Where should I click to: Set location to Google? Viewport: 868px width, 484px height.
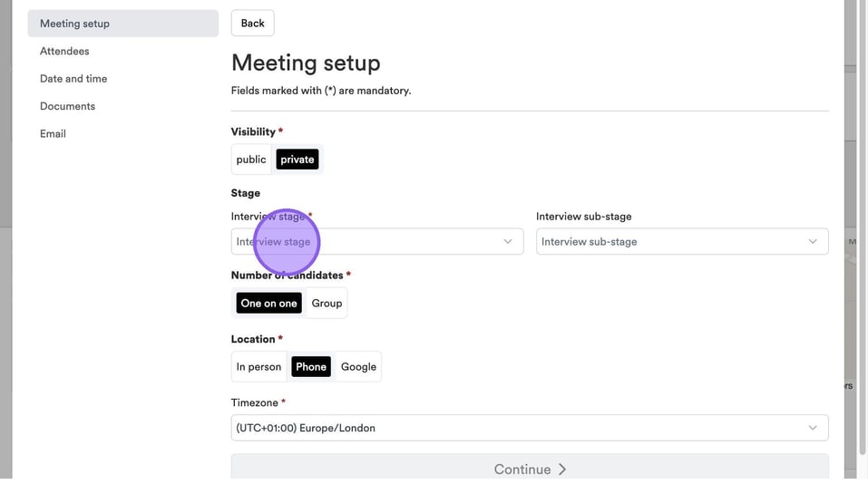[358, 367]
